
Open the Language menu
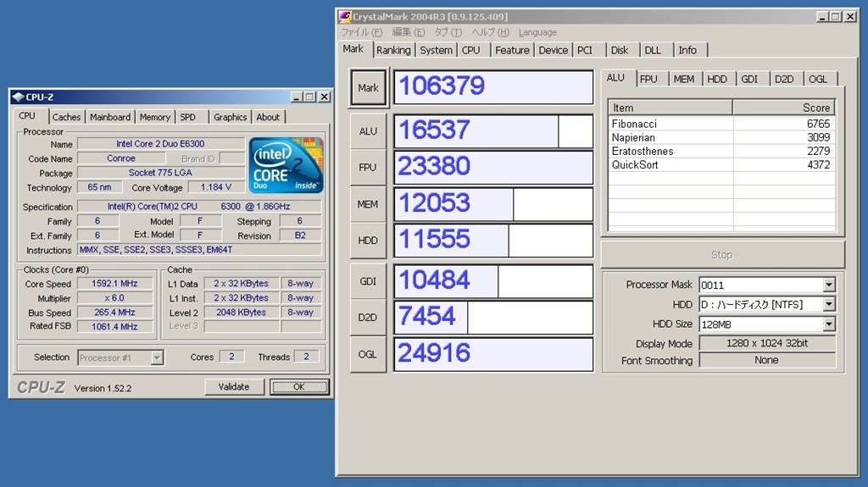point(537,32)
